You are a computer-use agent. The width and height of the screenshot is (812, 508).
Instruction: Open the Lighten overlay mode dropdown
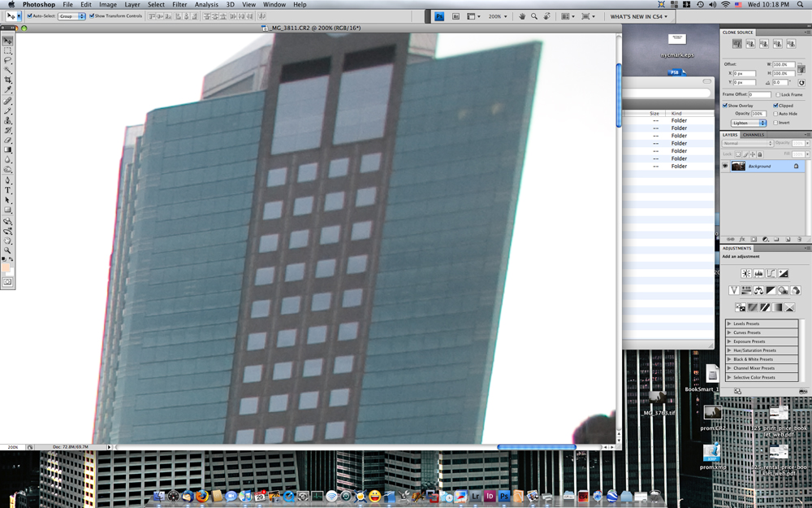749,123
